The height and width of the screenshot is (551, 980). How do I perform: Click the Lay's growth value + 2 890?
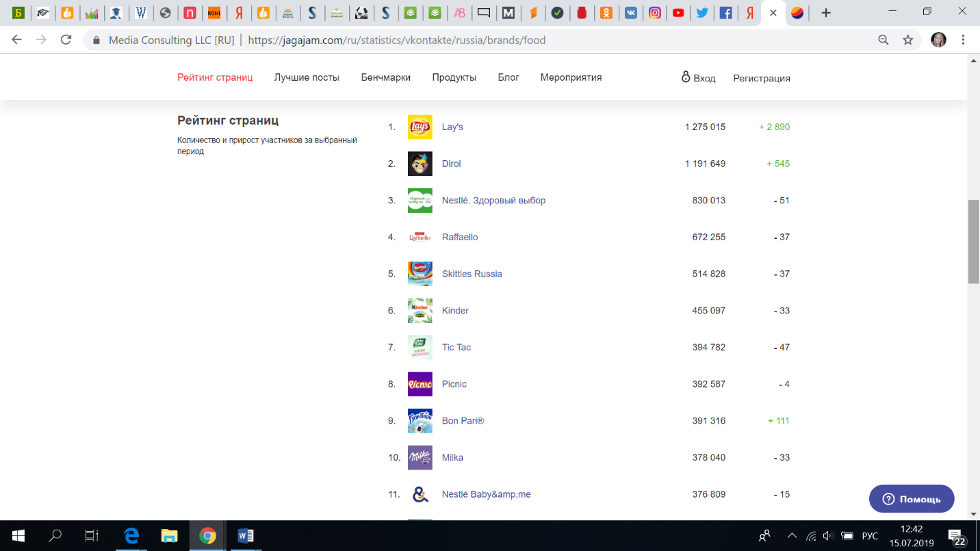774,127
